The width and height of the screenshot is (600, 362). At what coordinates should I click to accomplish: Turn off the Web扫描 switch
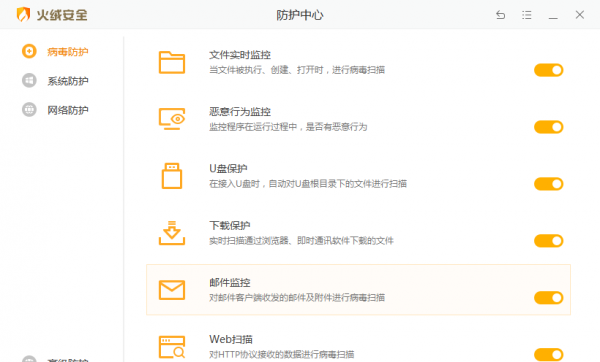(x=548, y=355)
